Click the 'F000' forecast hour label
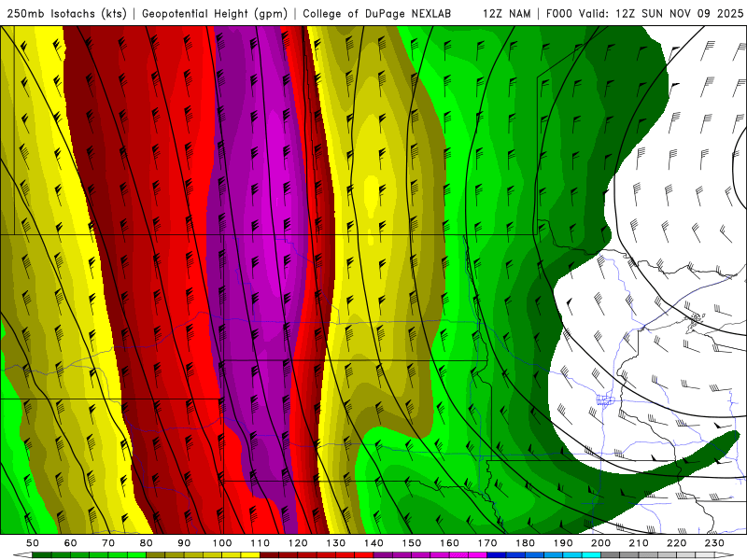This screenshot has width=747, height=560. (x=558, y=13)
